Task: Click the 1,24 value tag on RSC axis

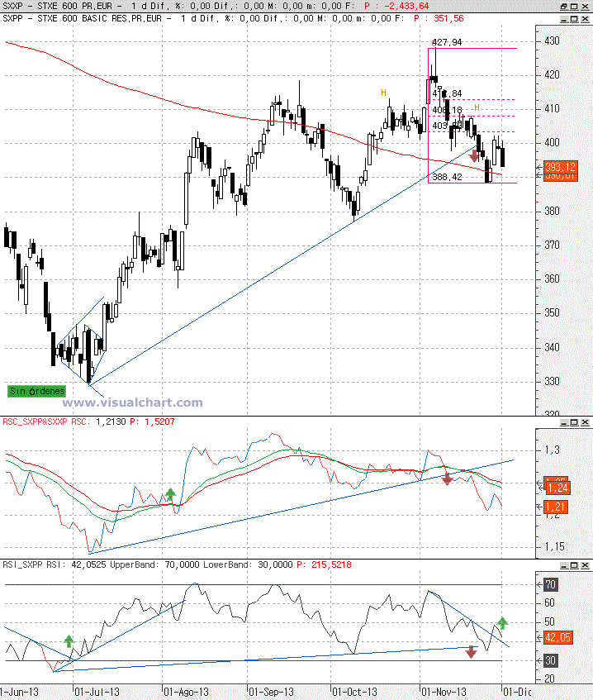Action: click(x=557, y=488)
